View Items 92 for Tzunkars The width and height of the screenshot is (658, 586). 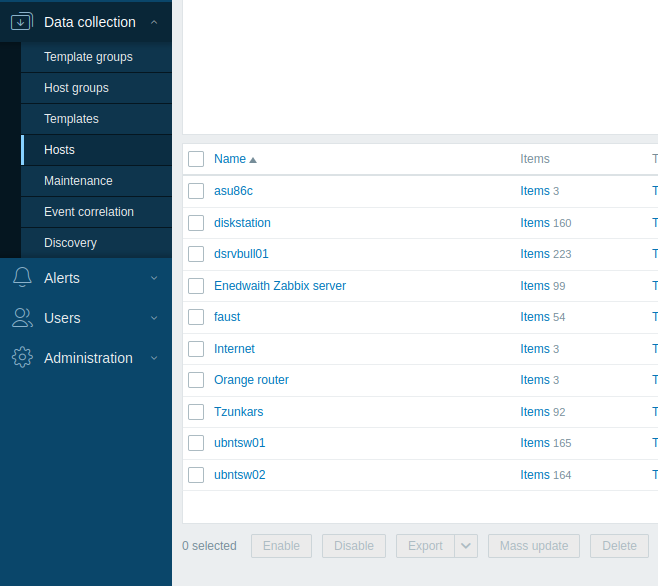[535, 412]
